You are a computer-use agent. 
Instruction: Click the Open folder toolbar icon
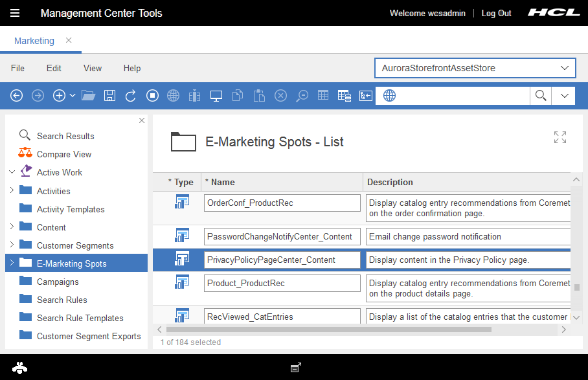(x=89, y=96)
